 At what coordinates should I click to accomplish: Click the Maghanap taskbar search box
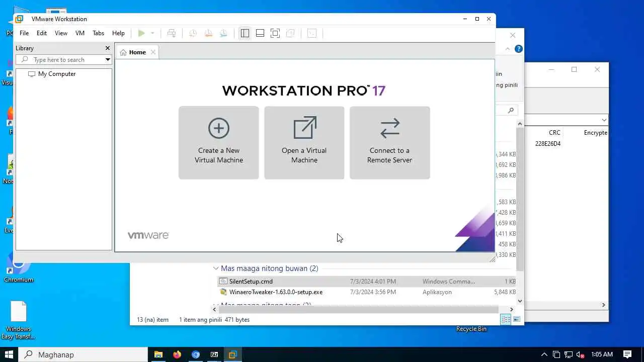point(84,354)
